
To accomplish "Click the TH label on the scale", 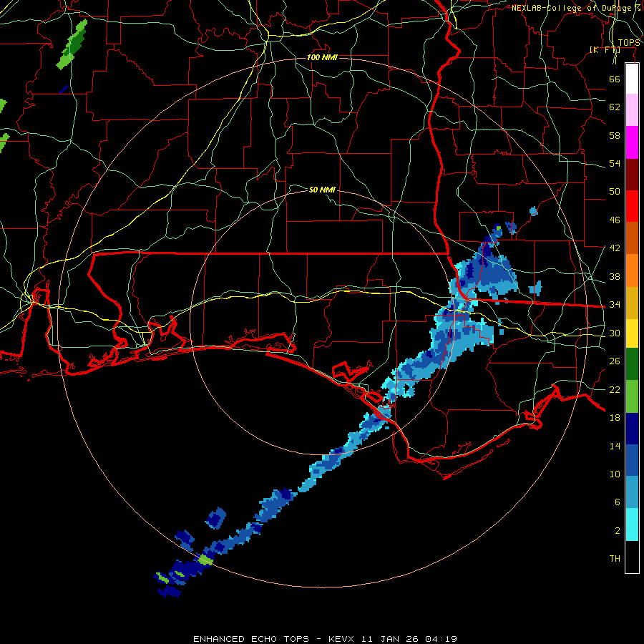I will pos(615,559).
